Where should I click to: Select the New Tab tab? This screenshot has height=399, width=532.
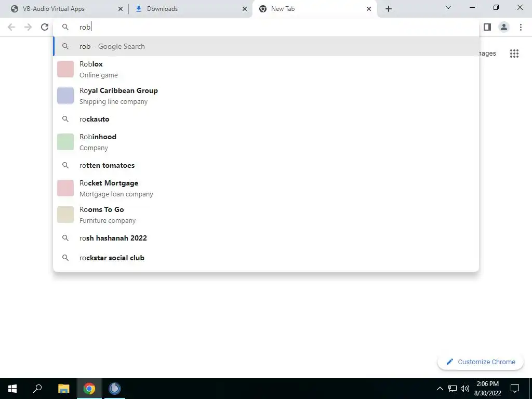coord(314,9)
